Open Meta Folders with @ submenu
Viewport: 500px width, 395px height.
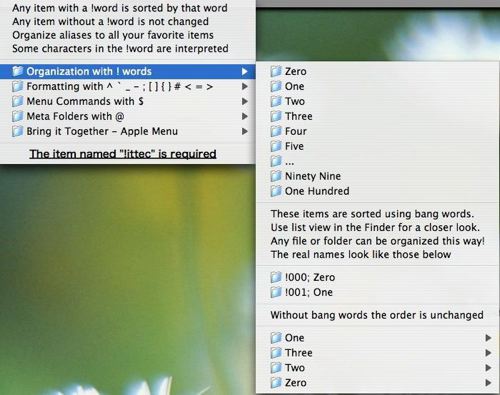(128, 116)
